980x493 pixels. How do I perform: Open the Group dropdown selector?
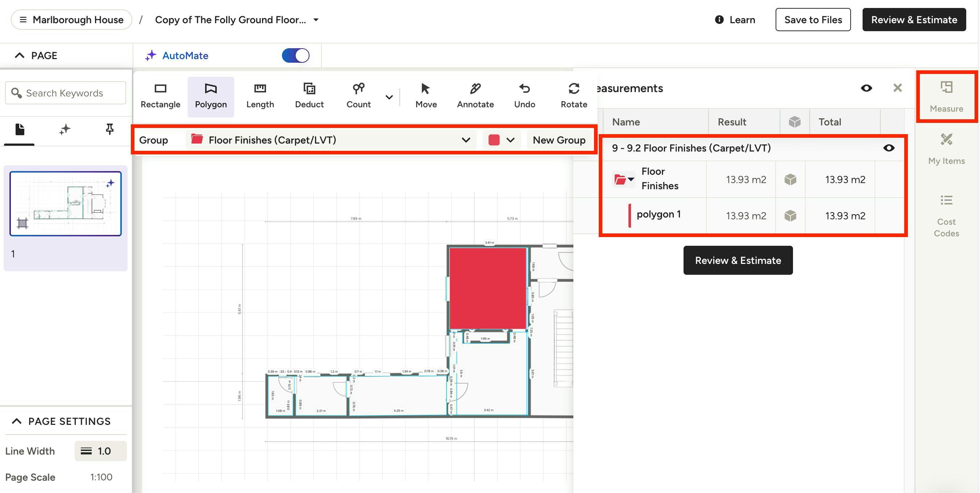pyautogui.click(x=331, y=140)
